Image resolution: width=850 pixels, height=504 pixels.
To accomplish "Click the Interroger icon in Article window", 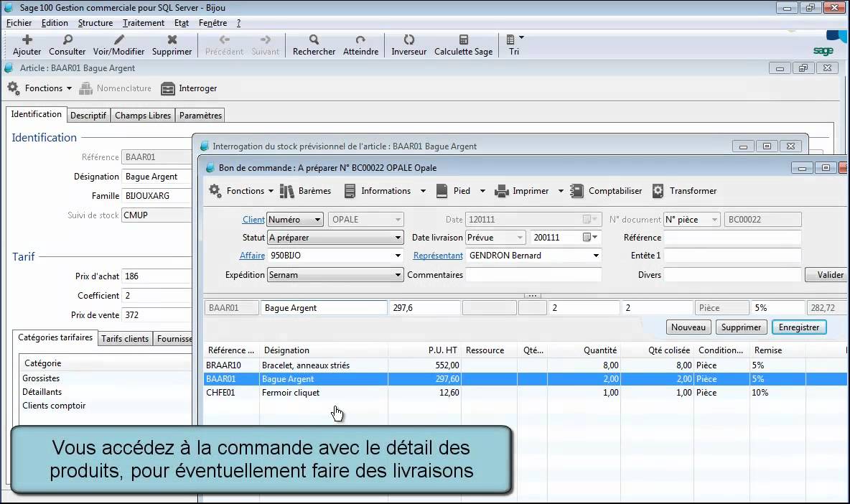I will click(168, 88).
